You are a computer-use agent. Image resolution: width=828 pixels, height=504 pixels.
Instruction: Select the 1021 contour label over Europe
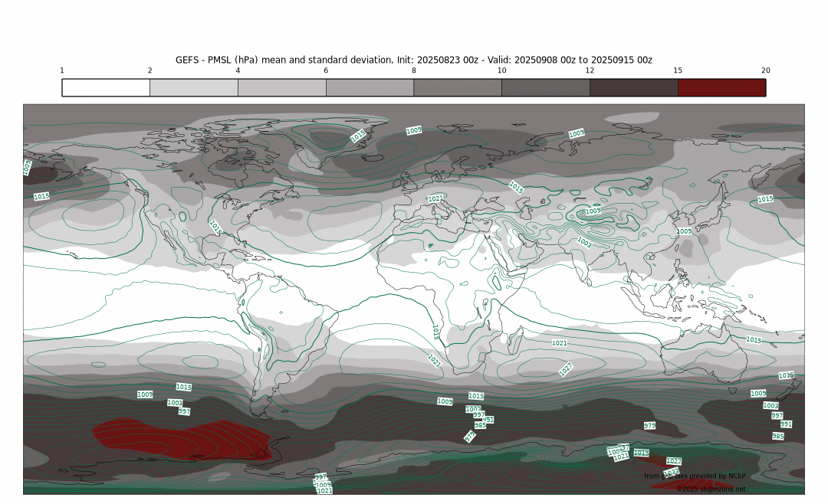pyautogui.click(x=435, y=198)
